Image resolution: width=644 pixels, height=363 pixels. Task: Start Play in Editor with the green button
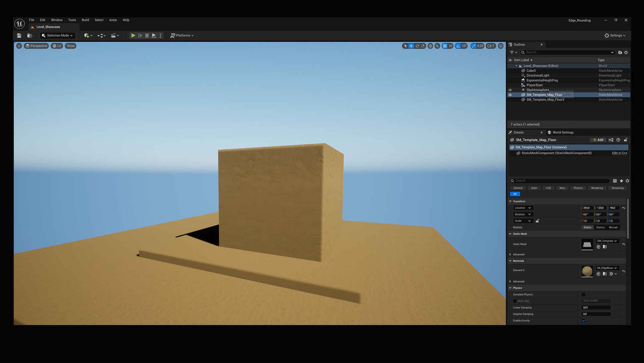[x=133, y=36]
